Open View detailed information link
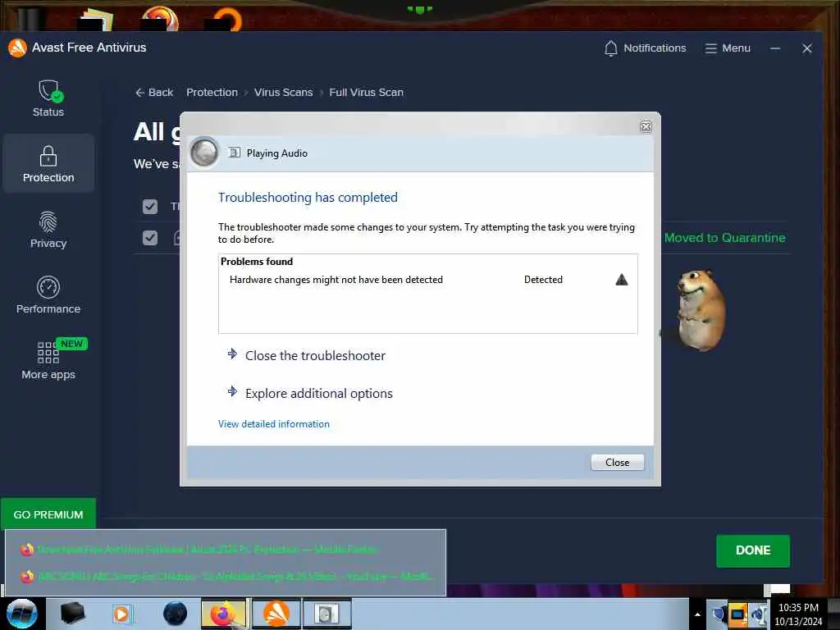The width and height of the screenshot is (840, 630). click(x=274, y=424)
